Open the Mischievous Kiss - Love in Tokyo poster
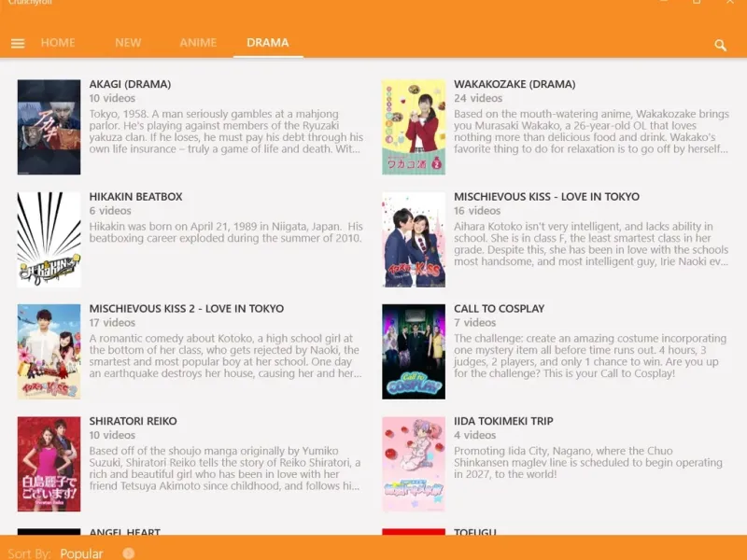Image resolution: width=747 pixels, height=560 pixels. click(x=414, y=240)
